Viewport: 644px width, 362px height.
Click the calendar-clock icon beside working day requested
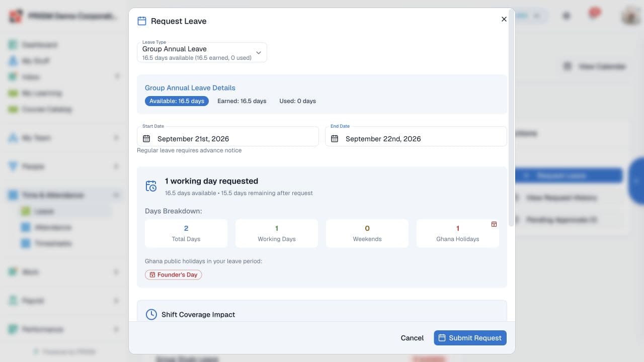151,186
